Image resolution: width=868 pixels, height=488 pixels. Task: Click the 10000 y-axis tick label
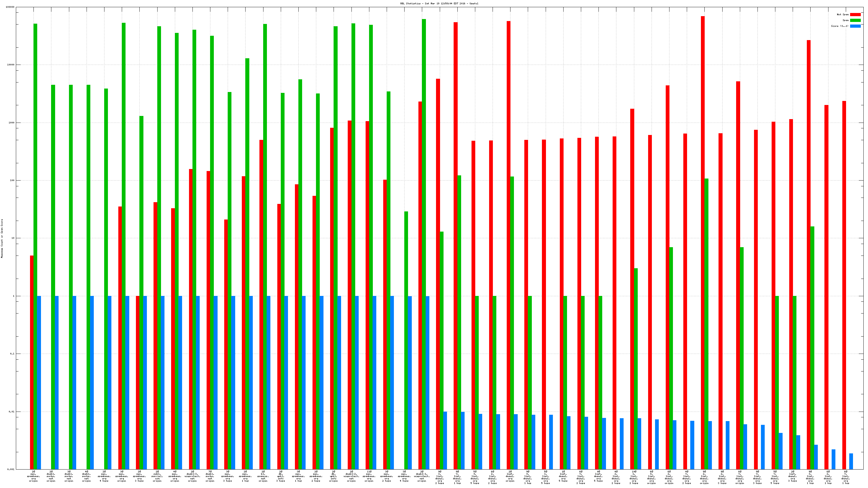coord(11,65)
